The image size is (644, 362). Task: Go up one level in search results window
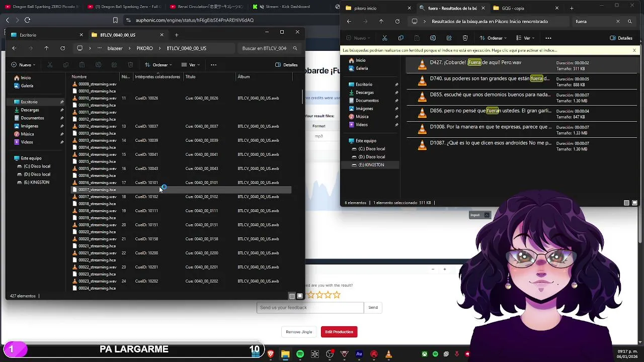pyautogui.click(x=381, y=22)
